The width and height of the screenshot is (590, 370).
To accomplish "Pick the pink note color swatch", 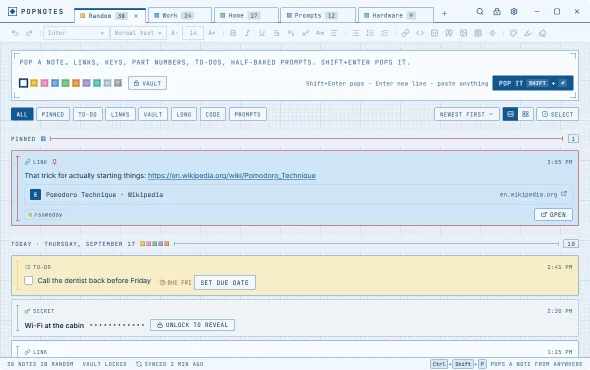I will pos(44,83).
